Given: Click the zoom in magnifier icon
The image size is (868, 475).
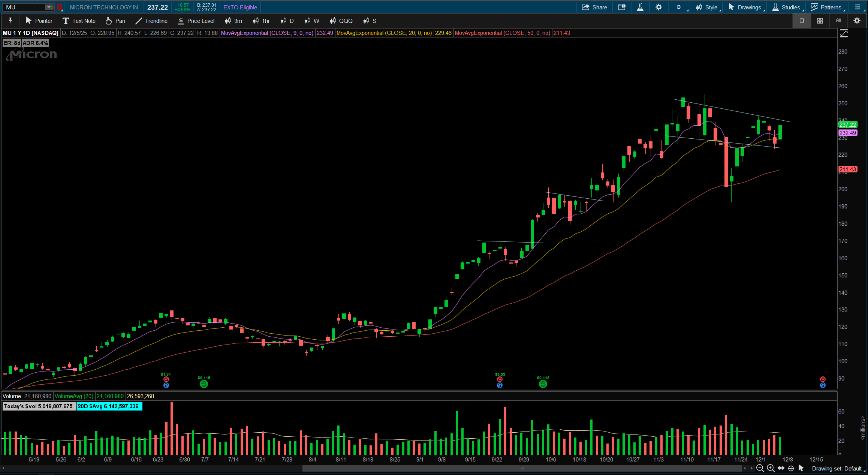Looking at the screenshot, I should [x=771, y=468].
